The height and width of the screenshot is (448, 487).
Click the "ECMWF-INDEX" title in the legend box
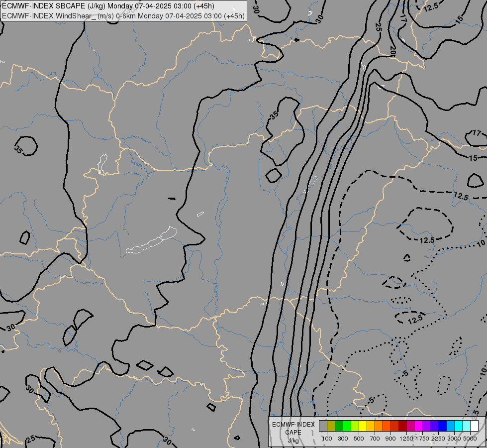click(293, 425)
